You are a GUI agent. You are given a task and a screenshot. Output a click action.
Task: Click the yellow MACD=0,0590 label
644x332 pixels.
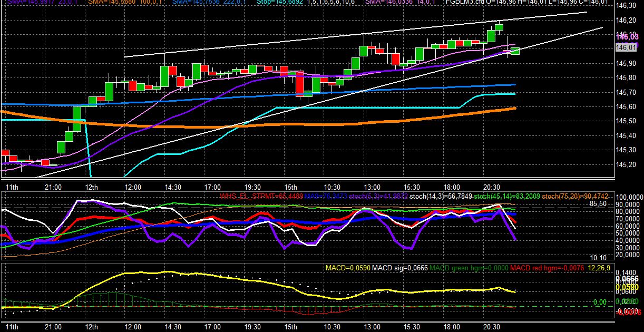pos(348,268)
